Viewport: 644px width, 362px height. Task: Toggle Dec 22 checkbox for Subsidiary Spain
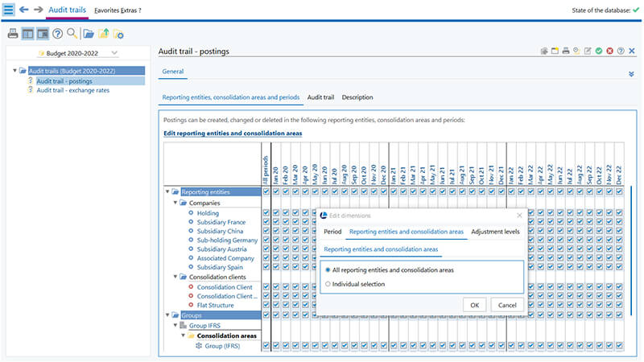coord(619,267)
